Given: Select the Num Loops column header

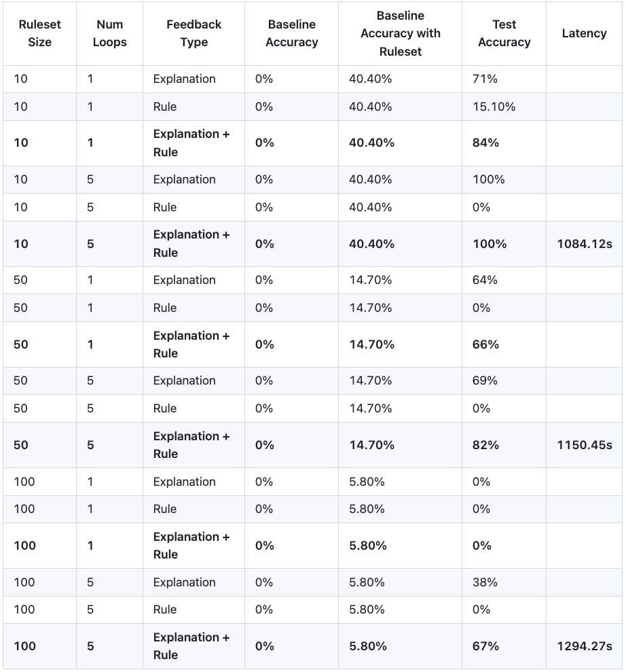Looking at the screenshot, I should click(109, 33).
